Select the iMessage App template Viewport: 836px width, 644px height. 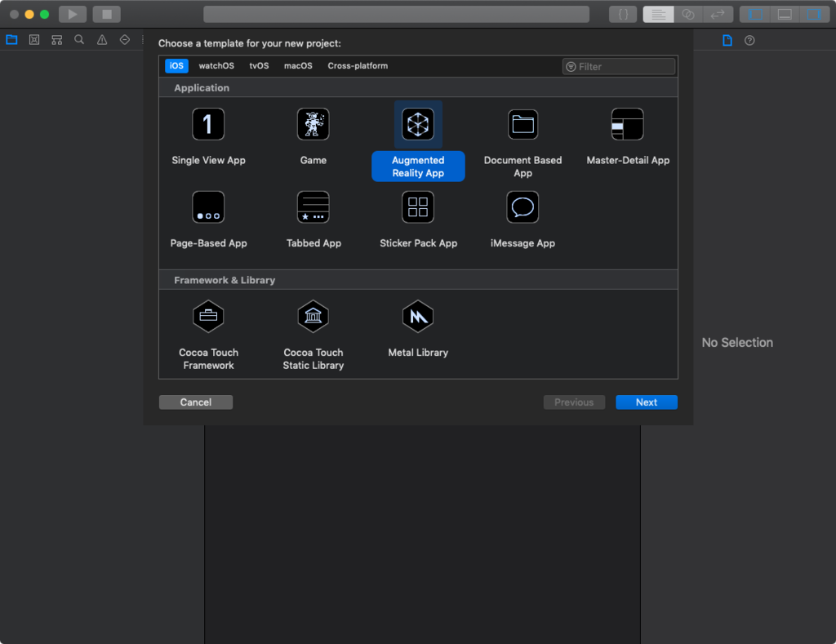coord(522,220)
